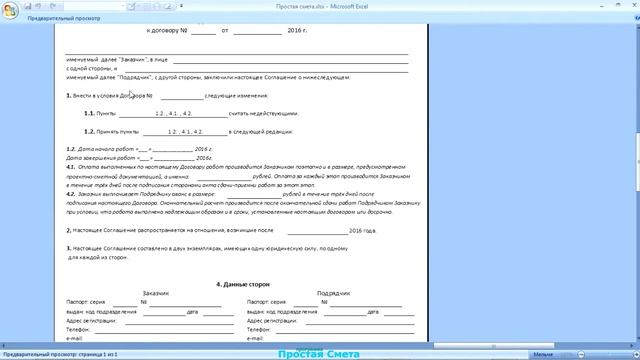Viewport: 640px width, 360px height.
Task: Click the horizontal scrollbar right arrow
Action: tap(631, 346)
